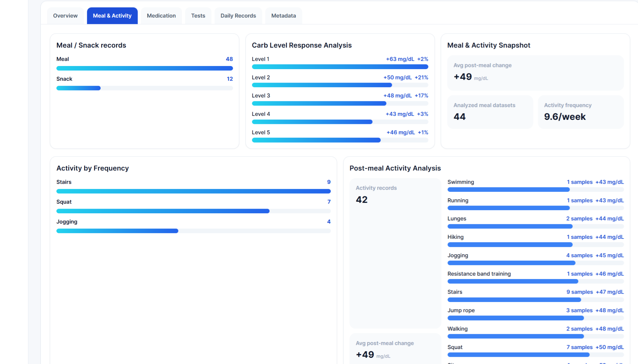Viewport: 638px width, 364px height.
Task: Click the Stairs 9 samples +47 mg/dL value
Action: (x=595, y=292)
